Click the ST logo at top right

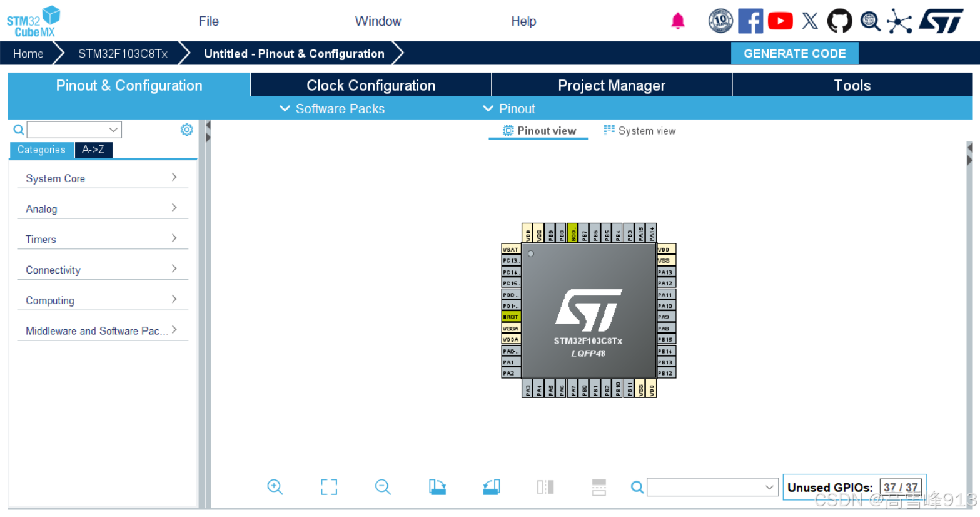[942, 21]
